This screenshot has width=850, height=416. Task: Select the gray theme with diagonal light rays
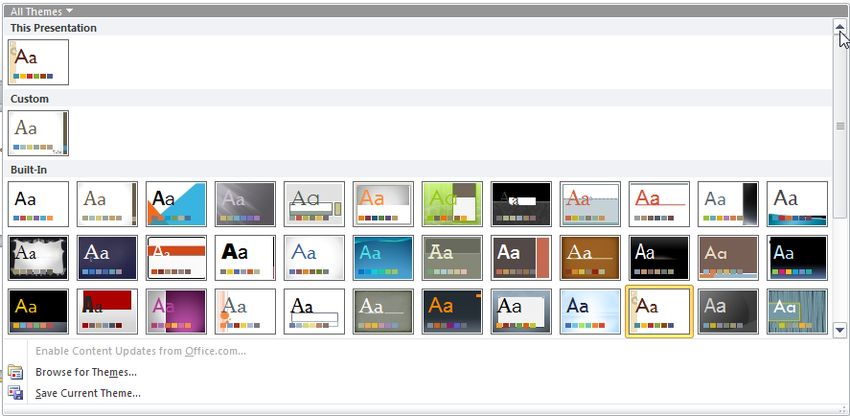245,204
